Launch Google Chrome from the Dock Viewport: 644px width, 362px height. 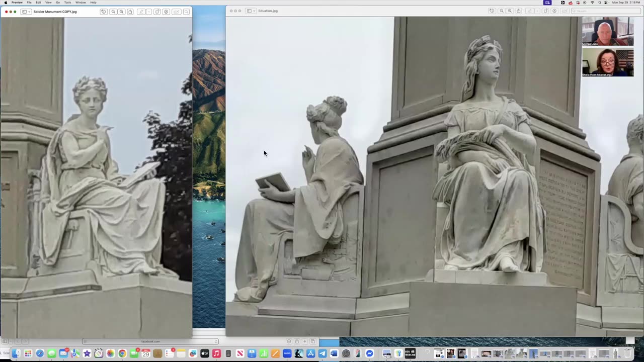tap(122, 354)
